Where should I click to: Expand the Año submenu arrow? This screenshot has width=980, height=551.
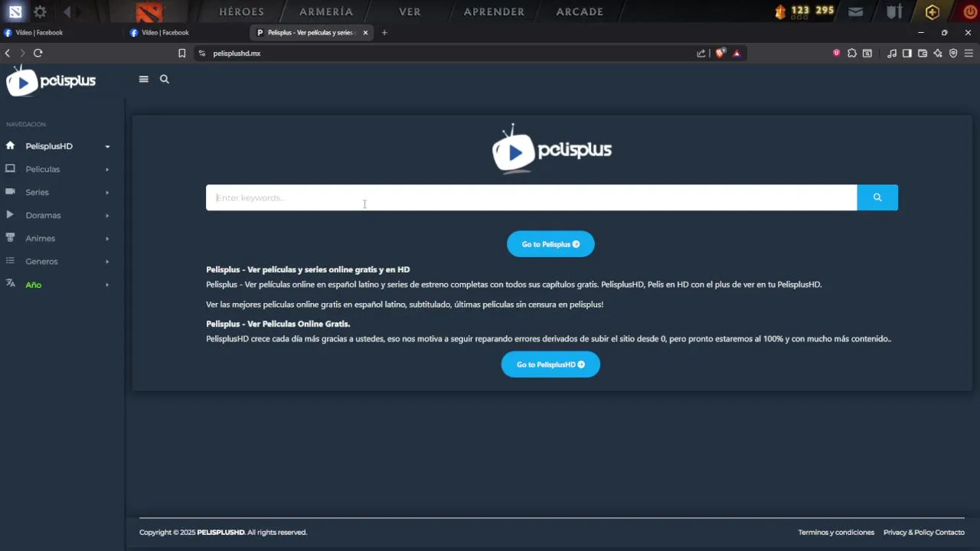click(107, 285)
